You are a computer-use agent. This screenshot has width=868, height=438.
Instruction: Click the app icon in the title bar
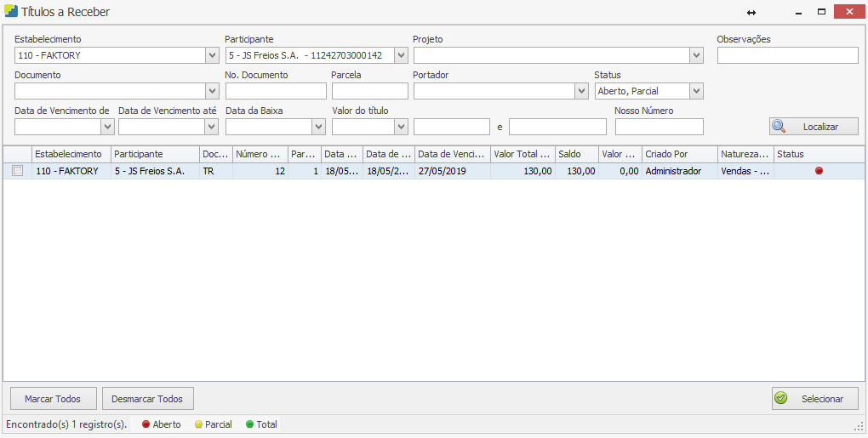tap(11, 12)
